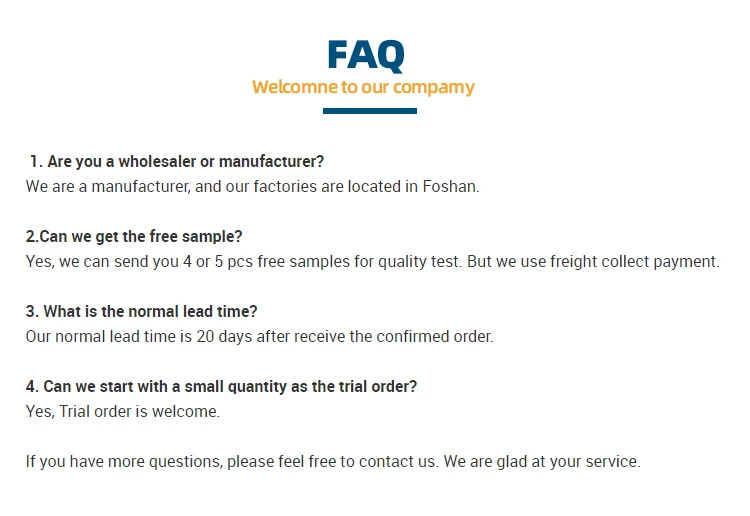Click the "Yes, Trial order is welcome." answer
This screenshot has width=750, height=516.
click(x=123, y=411)
